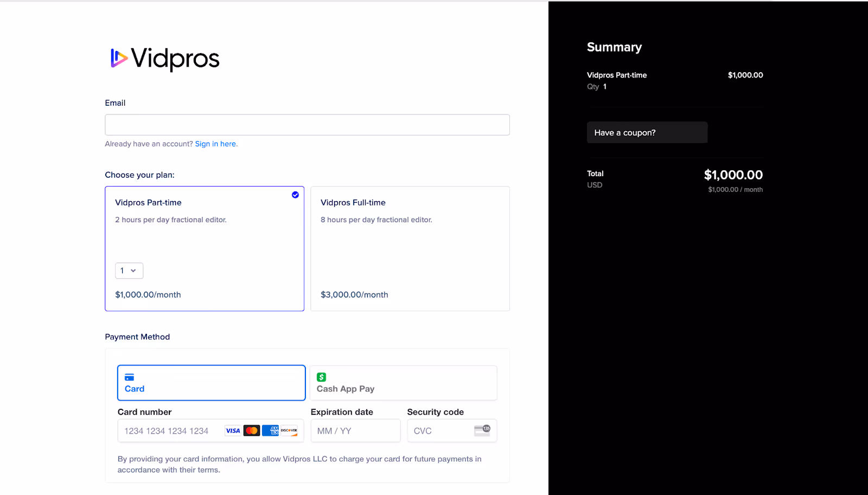Open the quantity dropdown
Screen dimensions: 868x495
coord(129,271)
